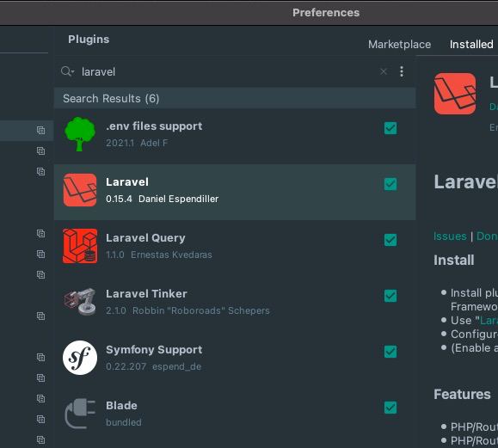Disable the Laravel Query plugin
Screen dimensions: 498x448
click(390, 240)
